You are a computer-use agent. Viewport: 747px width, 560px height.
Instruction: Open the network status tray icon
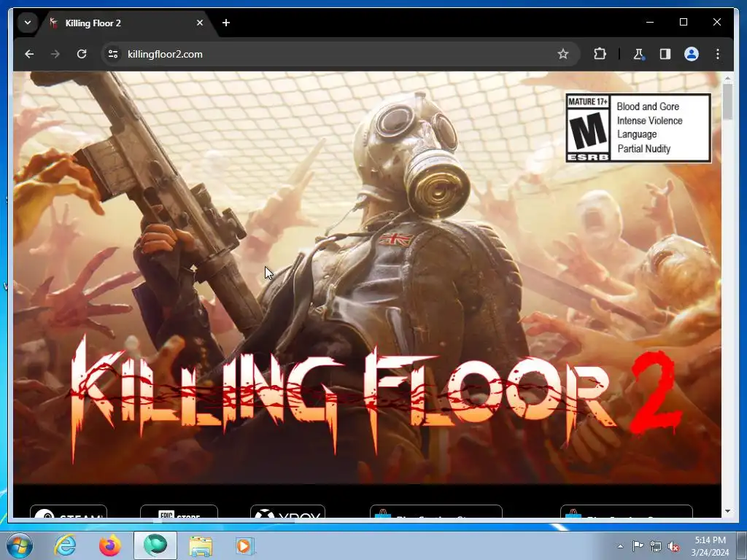(656, 546)
